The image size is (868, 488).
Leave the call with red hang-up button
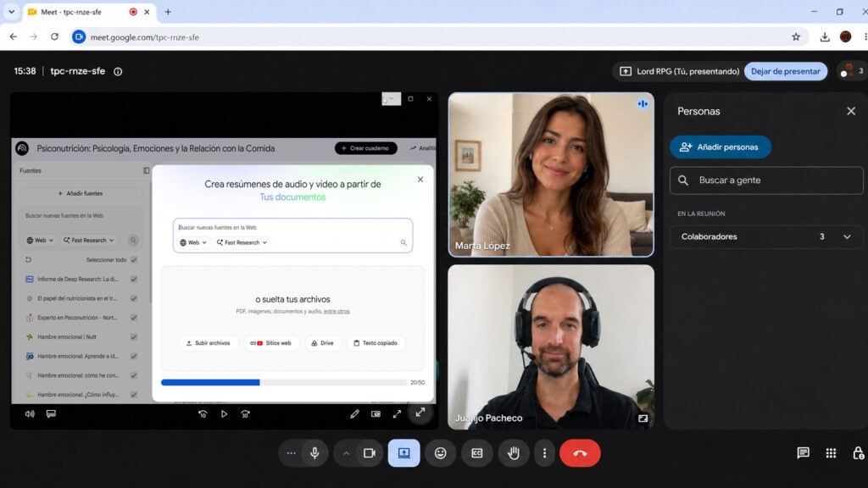click(x=580, y=453)
